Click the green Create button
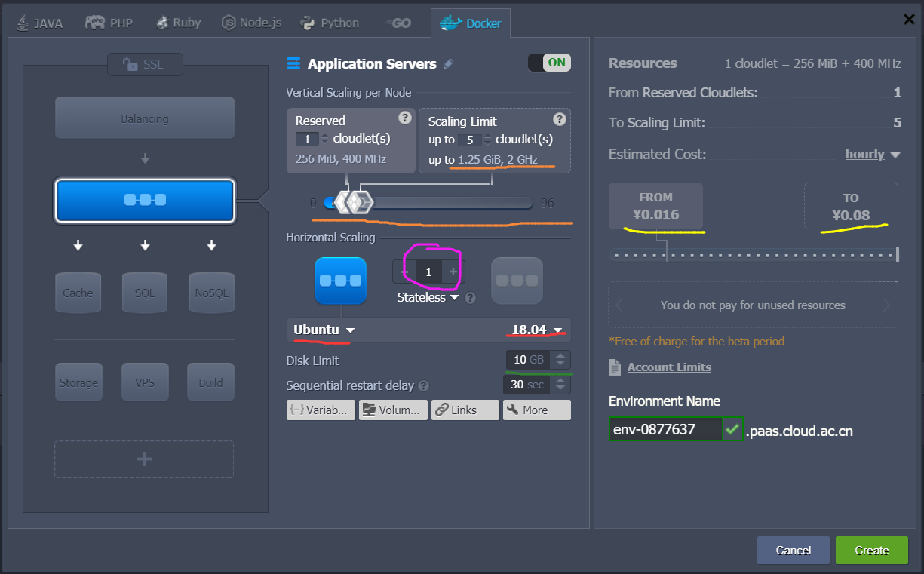 pyautogui.click(x=872, y=551)
